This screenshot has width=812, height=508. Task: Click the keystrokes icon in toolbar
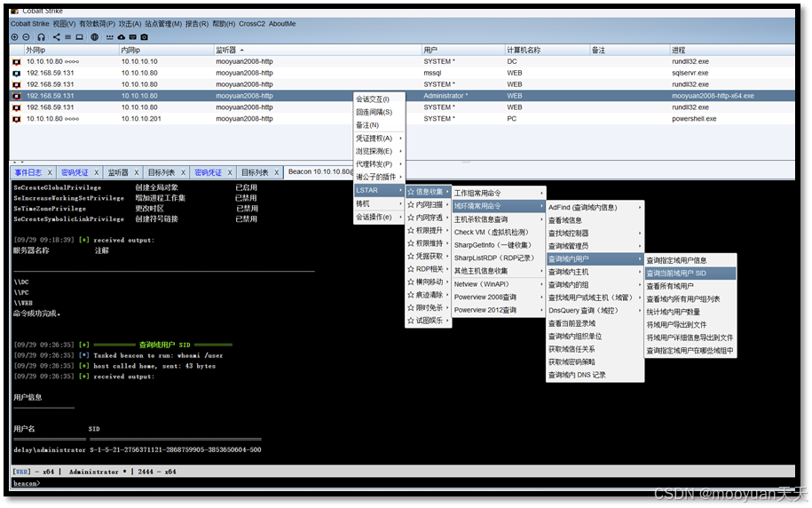(110, 36)
